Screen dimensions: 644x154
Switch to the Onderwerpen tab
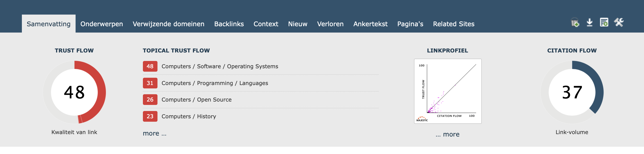(102, 24)
